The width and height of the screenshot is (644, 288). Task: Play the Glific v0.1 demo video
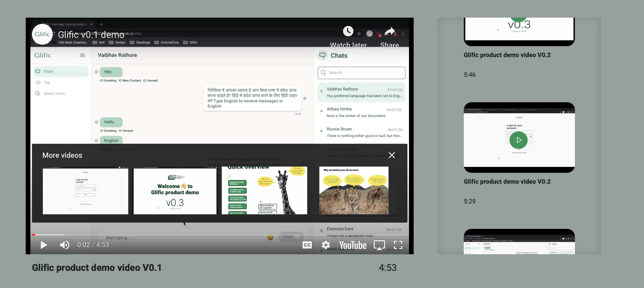(x=44, y=245)
